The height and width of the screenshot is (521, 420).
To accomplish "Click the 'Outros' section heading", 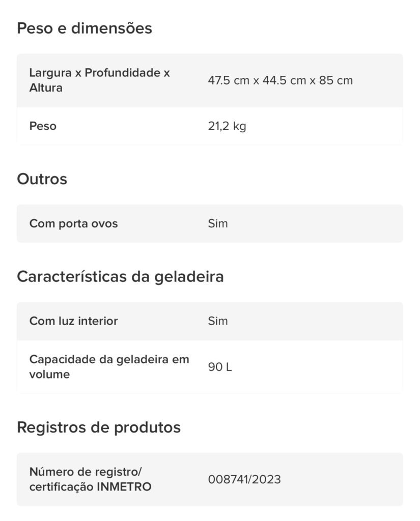I will (x=42, y=179).
